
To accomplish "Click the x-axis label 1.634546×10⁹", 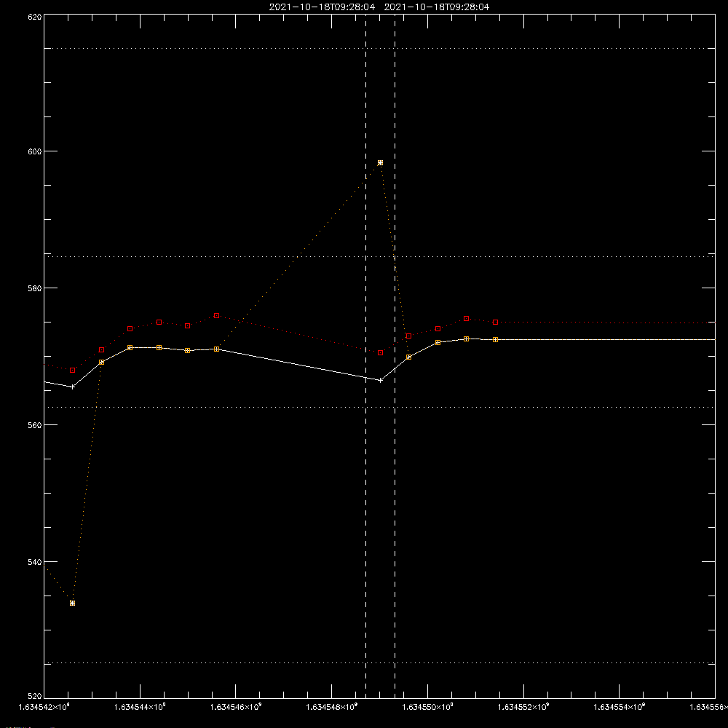I will [x=237, y=707].
